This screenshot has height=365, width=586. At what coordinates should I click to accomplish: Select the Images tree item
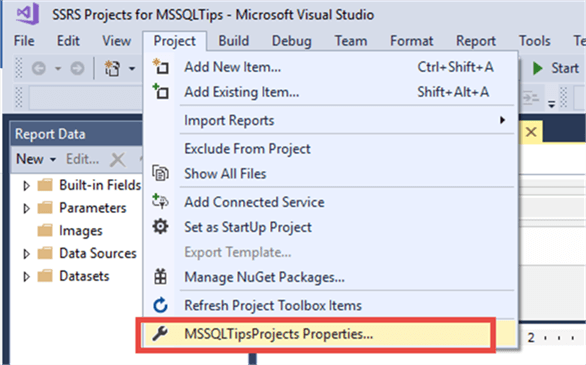80,231
